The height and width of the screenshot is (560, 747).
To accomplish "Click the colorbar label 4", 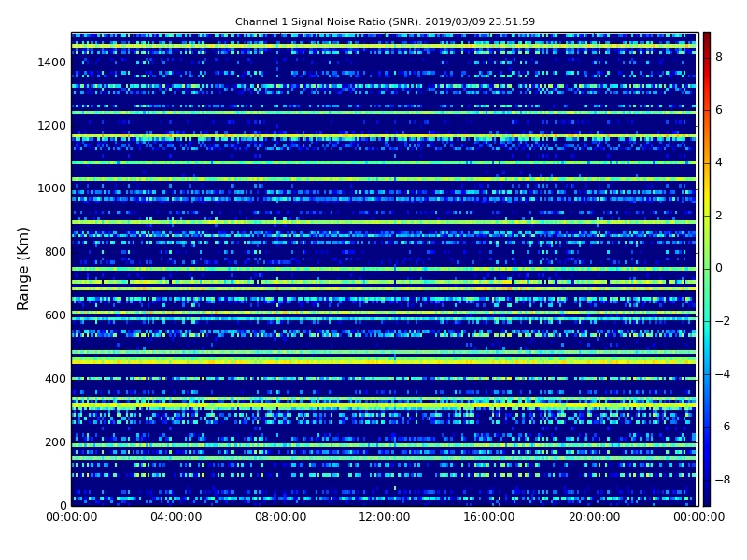I will pyautogui.click(x=719, y=162).
